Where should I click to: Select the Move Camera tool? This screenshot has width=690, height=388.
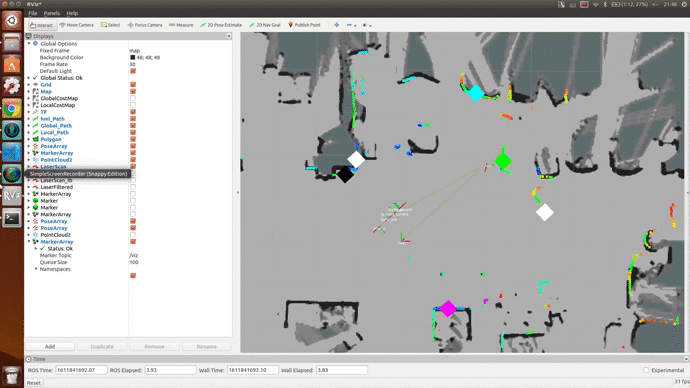click(x=77, y=25)
